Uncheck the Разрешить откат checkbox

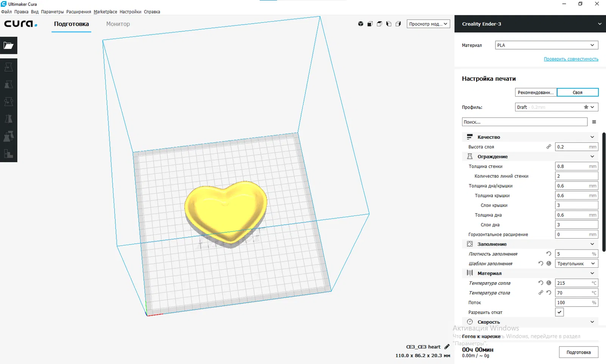point(559,312)
